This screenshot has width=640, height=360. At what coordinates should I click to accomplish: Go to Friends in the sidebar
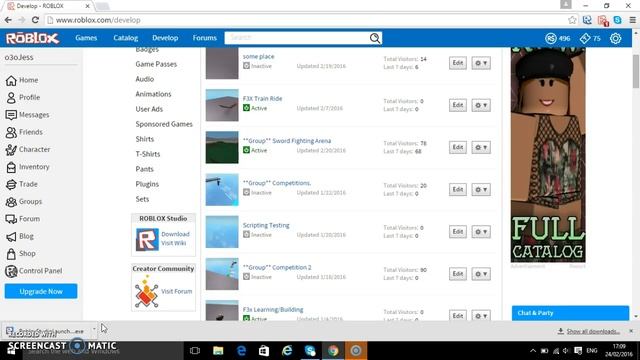pos(24,132)
